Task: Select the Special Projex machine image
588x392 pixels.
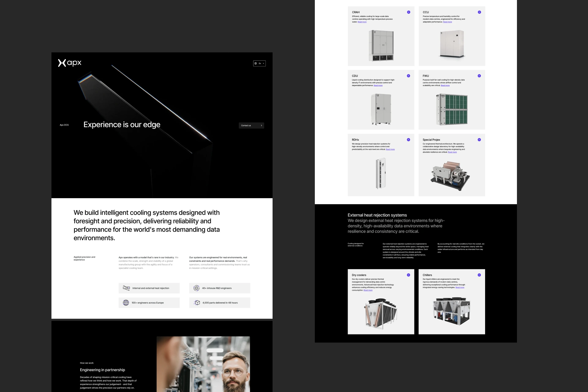Action: pos(450,177)
